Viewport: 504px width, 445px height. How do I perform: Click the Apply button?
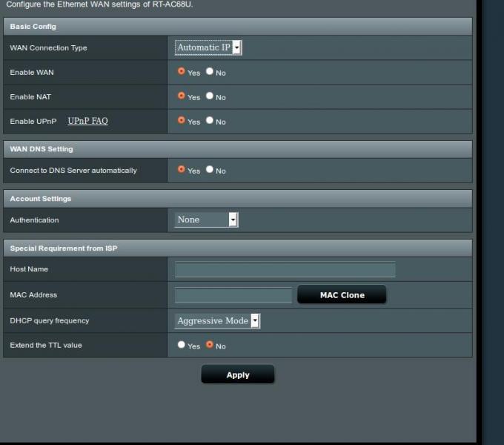coord(237,375)
